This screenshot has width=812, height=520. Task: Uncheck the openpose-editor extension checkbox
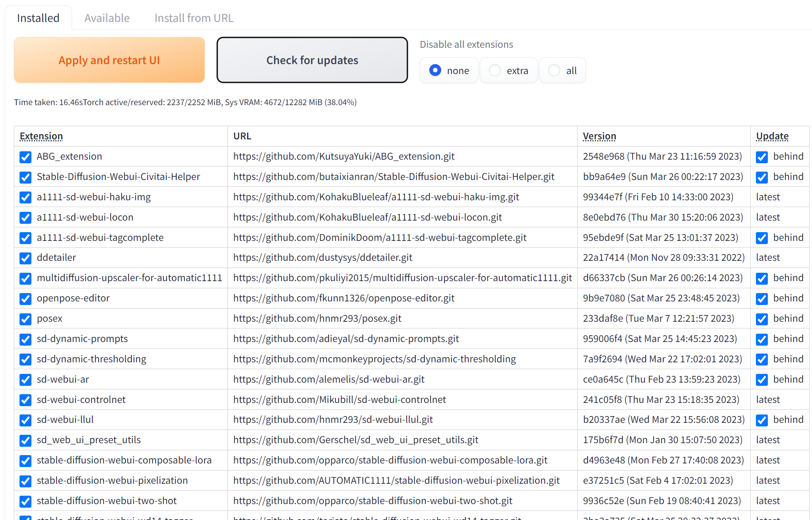coord(25,299)
